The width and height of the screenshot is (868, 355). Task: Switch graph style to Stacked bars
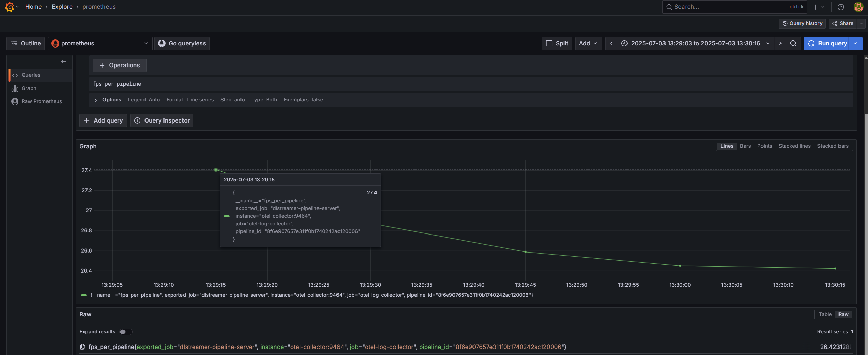click(833, 146)
